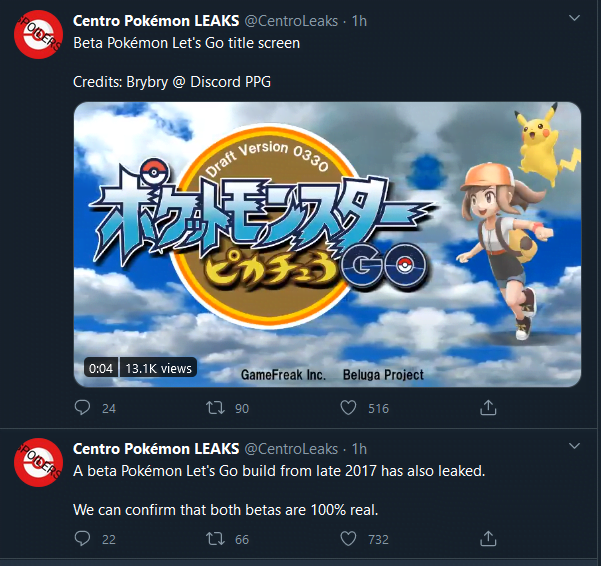Image resolution: width=601 pixels, height=566 pixels.
Task: Open the second tweet's 1h timestamp
Action: tap(359, 449)
